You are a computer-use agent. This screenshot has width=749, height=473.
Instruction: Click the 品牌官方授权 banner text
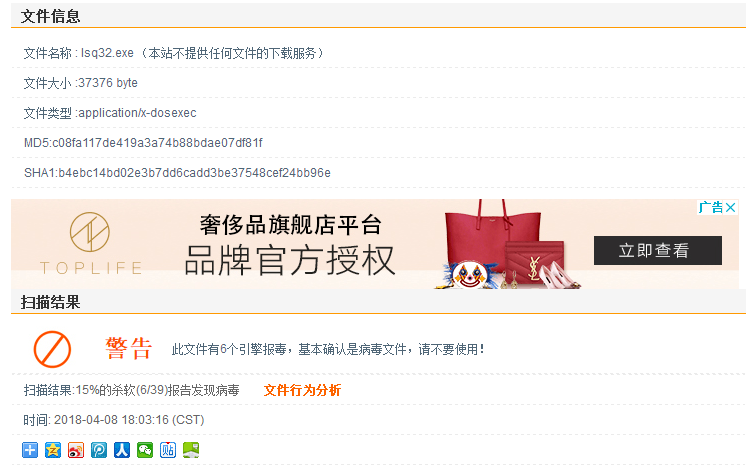tap(290, 261)
